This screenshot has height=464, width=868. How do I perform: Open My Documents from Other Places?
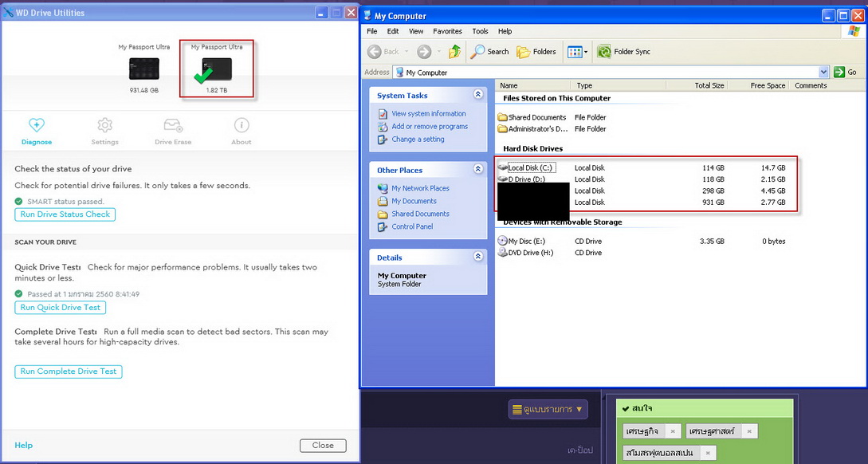pos(414,201)
